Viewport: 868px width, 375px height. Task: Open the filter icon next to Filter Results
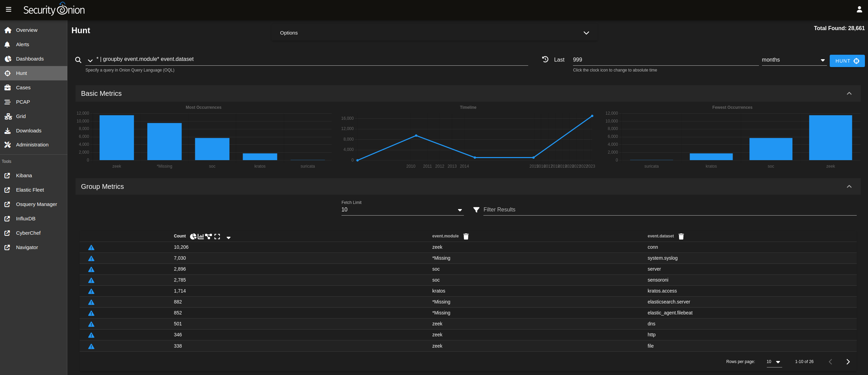[476, 210]
